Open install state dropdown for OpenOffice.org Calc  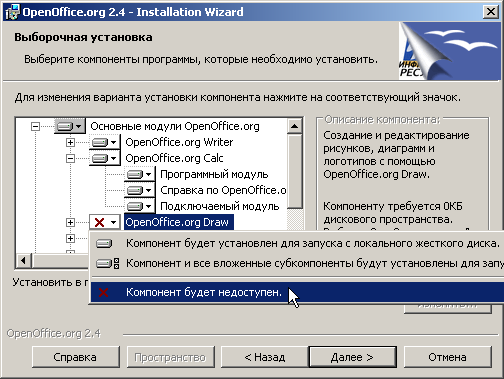tap(104, 158)
